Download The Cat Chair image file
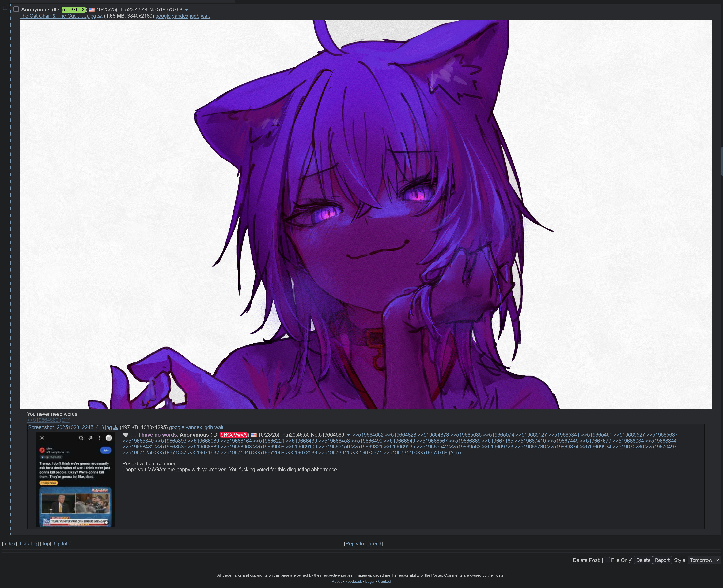 coord(100,16)
